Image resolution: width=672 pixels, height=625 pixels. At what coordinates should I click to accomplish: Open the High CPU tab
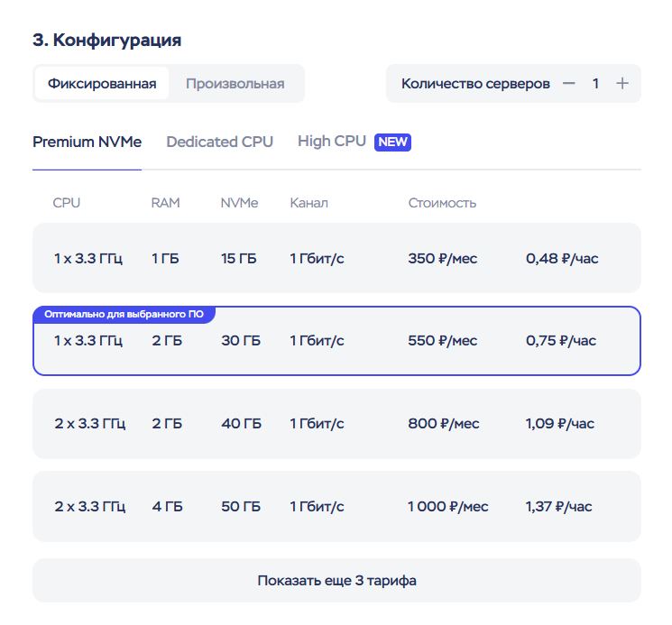(332, 142)
